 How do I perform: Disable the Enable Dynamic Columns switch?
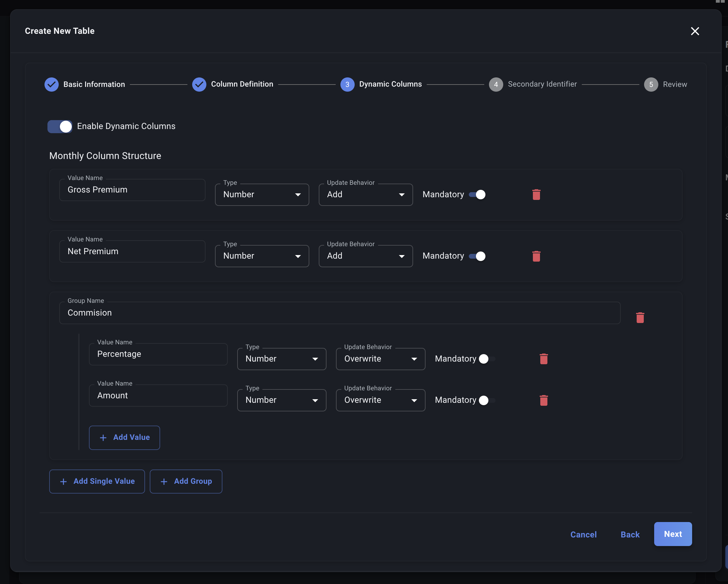(60, 126)
